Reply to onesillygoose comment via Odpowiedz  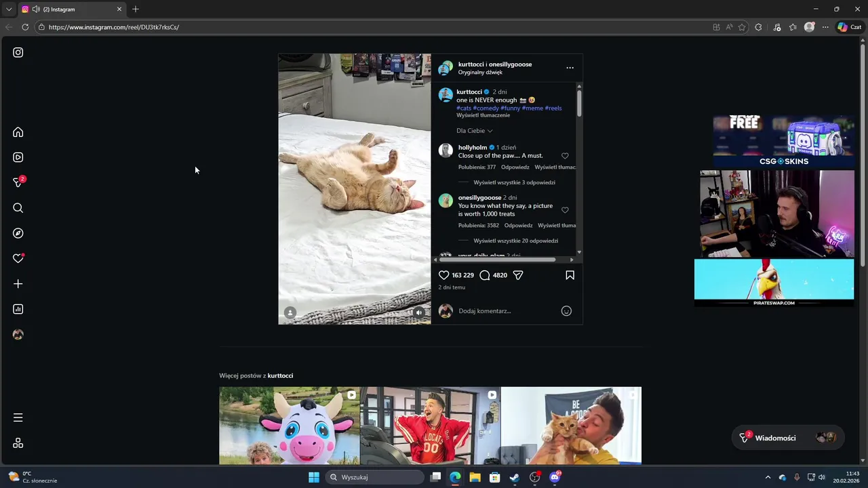[518, 226]
